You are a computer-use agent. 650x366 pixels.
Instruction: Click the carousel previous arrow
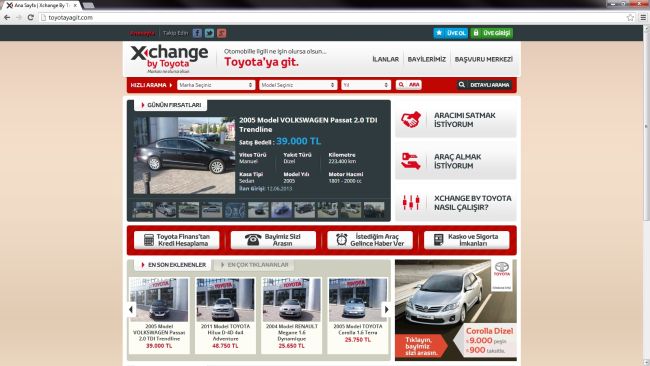coord(131,309)
